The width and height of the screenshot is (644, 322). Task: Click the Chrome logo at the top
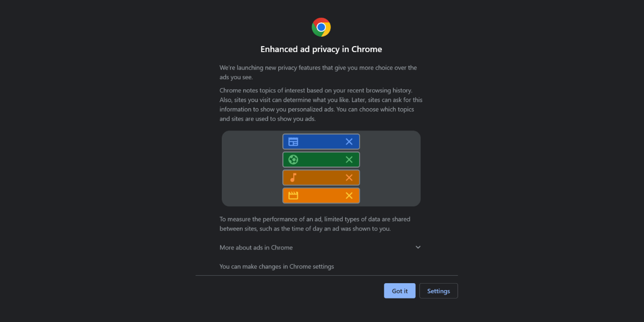click(321, 27)
